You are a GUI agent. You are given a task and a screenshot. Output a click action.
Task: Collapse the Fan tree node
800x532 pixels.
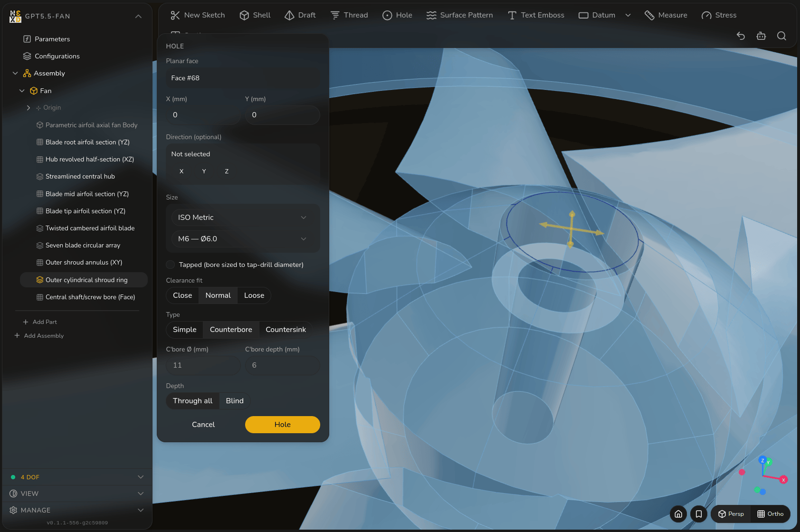22,91
